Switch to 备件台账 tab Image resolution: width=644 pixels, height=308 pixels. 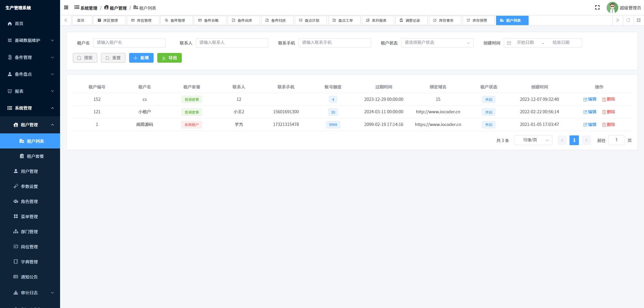pyautogui.click(x=210, y=20)
